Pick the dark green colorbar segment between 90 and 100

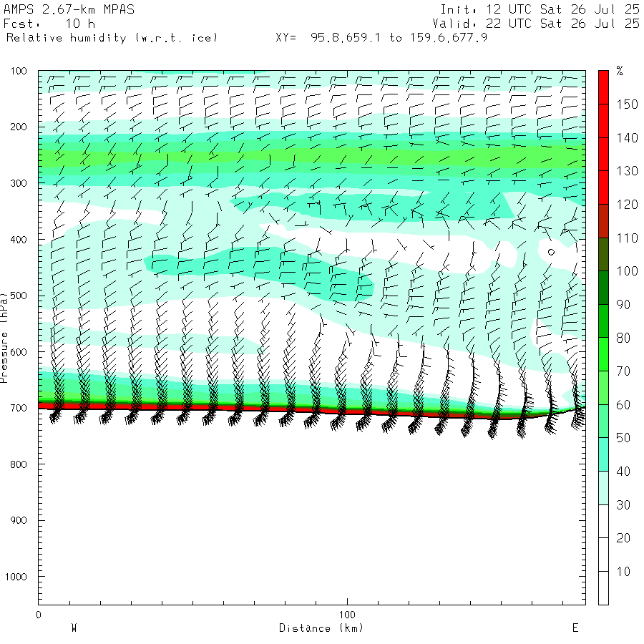[603, 288]
